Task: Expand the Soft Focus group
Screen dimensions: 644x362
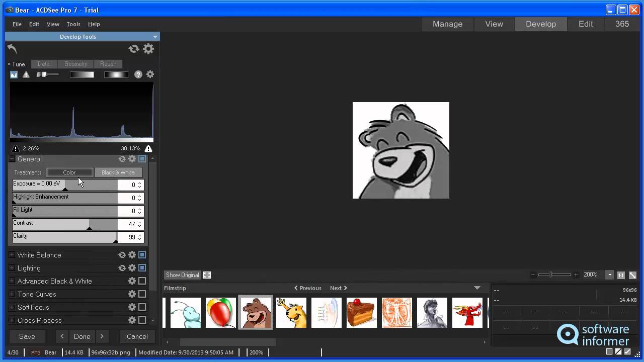Action: [12, 307]
